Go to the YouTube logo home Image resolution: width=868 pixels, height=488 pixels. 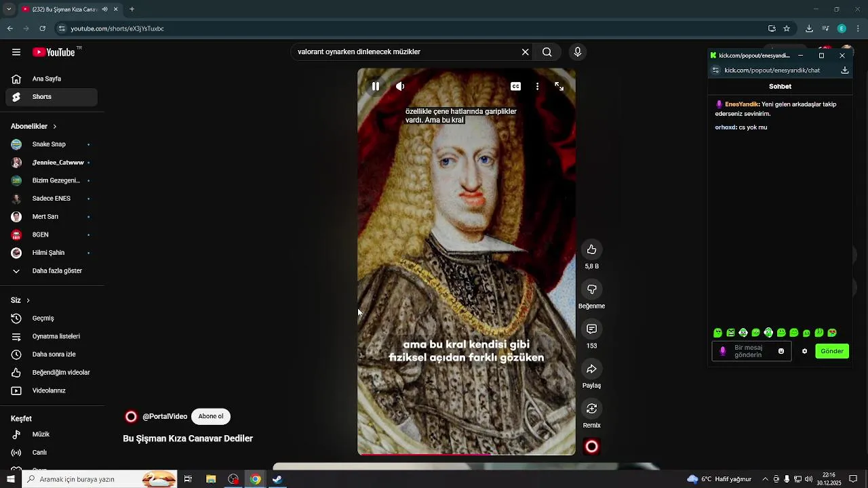(54, 52)
